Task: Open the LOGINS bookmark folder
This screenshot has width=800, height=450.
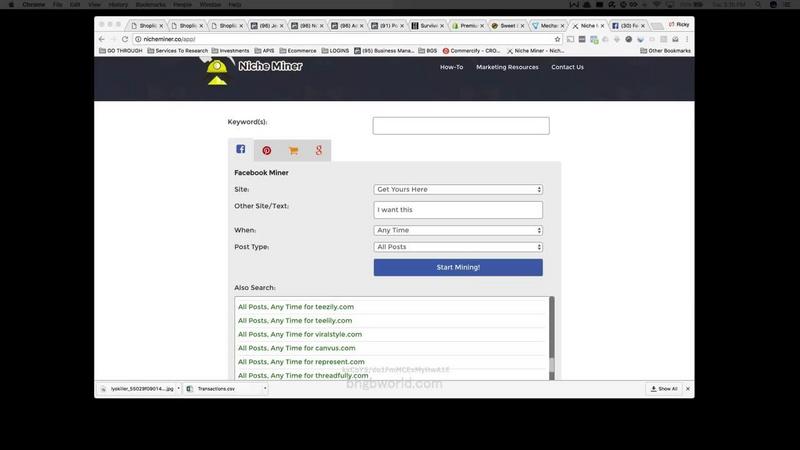Action: click(335, 51)
